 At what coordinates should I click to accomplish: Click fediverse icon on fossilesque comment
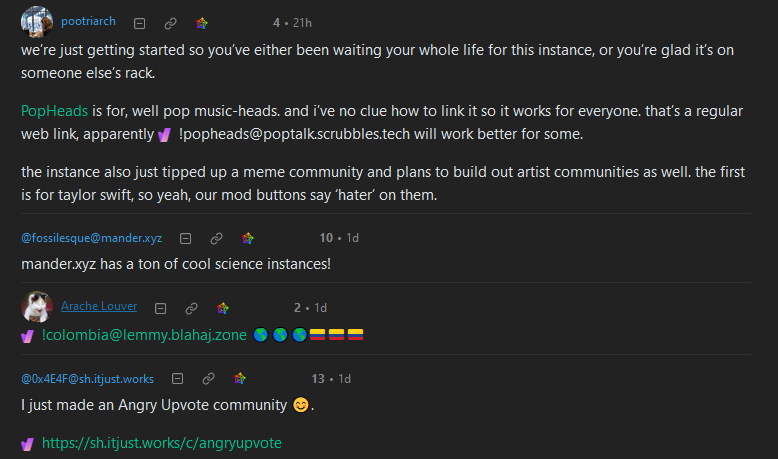pos(248,239)
